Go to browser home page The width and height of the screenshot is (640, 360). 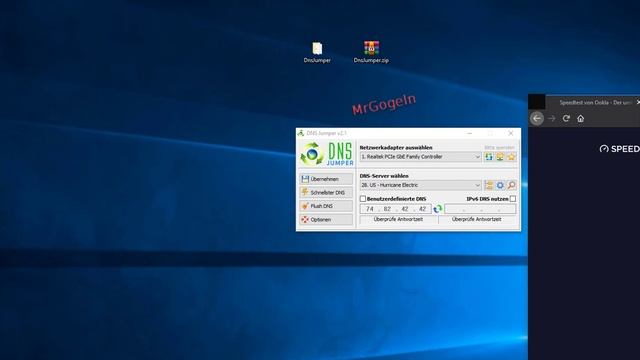point(580,118)
